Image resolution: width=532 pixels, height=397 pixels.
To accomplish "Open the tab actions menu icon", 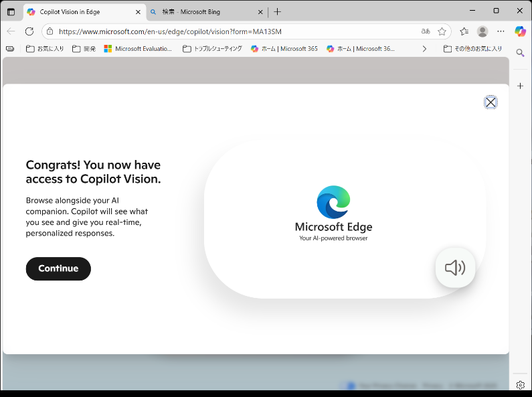I will [11, 12].
